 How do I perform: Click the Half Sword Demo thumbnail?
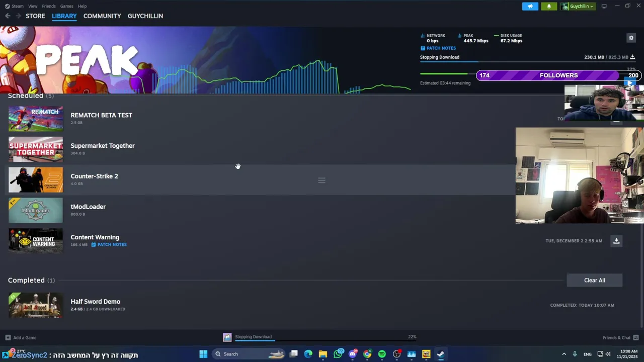[36, 305]
